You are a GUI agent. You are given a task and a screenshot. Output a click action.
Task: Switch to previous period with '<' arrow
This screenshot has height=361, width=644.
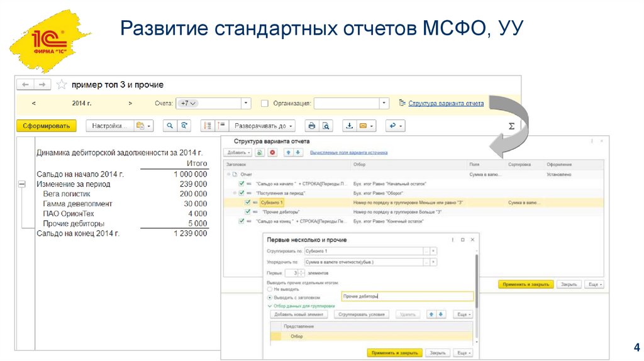click(x=34, y=104)
